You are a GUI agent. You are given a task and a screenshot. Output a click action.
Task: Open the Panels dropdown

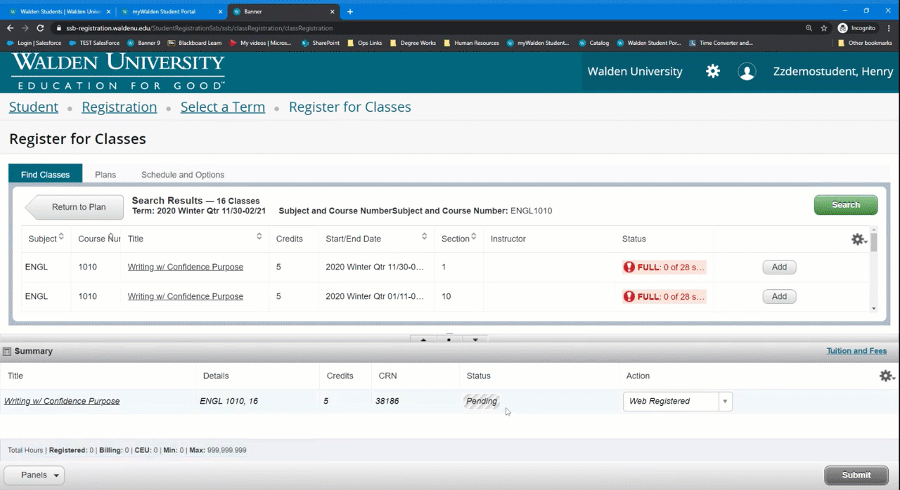tap(34, 475)
